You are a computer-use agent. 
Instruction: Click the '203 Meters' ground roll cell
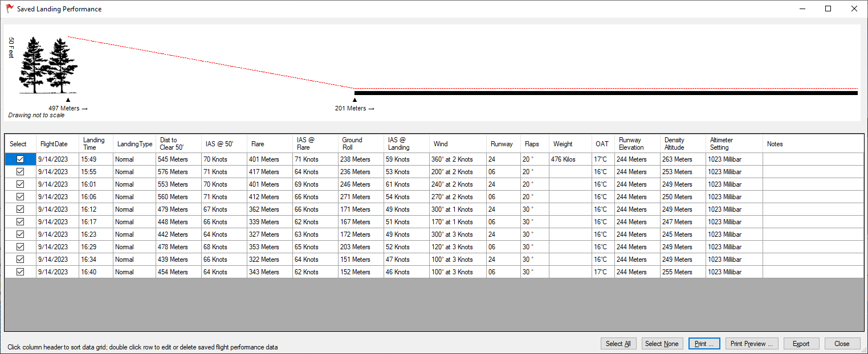click(x=361, y=247)
